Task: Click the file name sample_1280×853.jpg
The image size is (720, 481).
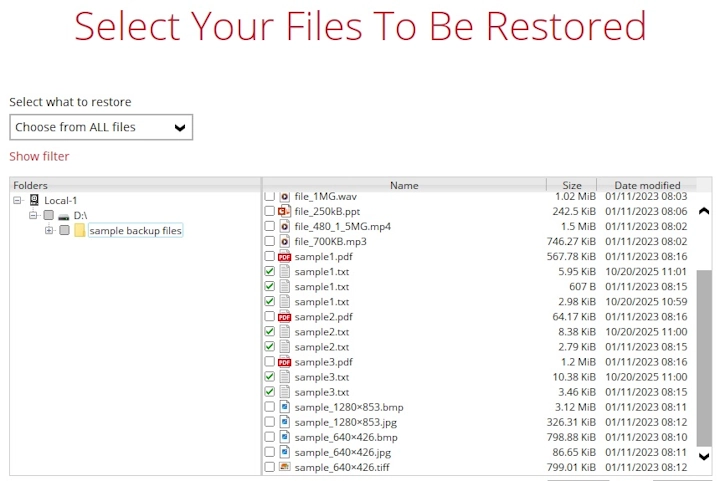Action: click(346, 422)
